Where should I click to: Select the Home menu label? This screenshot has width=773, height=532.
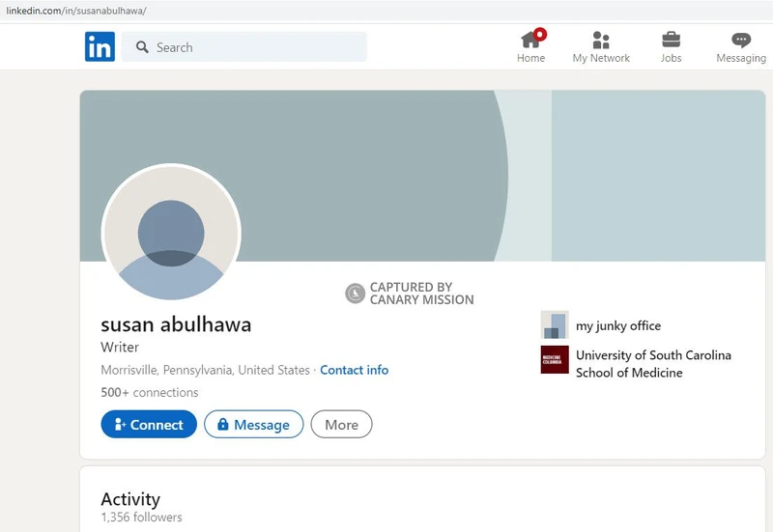coord(530,58)
